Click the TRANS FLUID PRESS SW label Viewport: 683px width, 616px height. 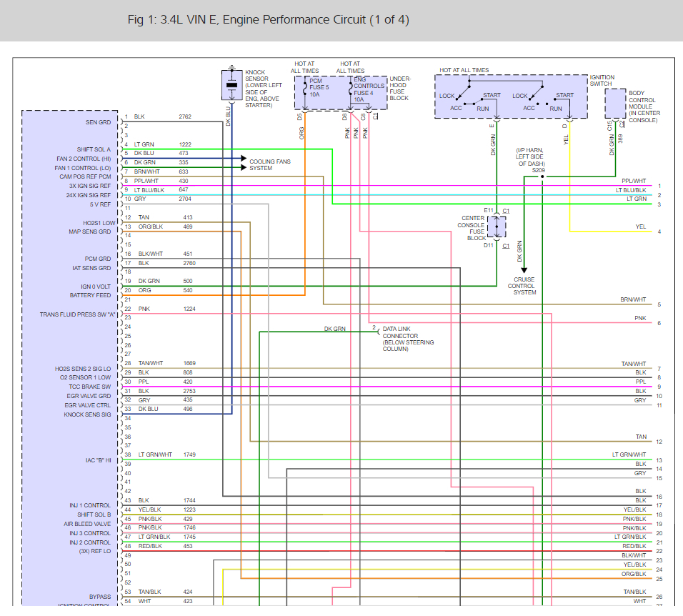click(78, 314)
